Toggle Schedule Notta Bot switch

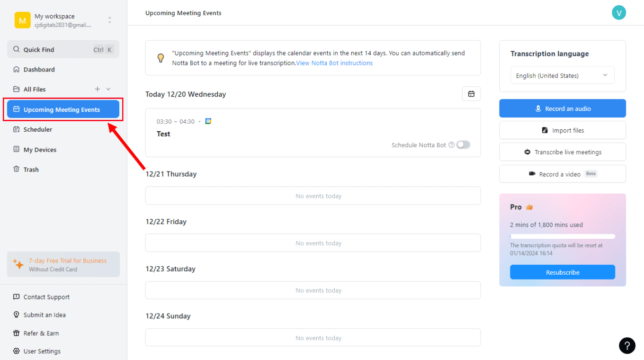pos(463,145)
